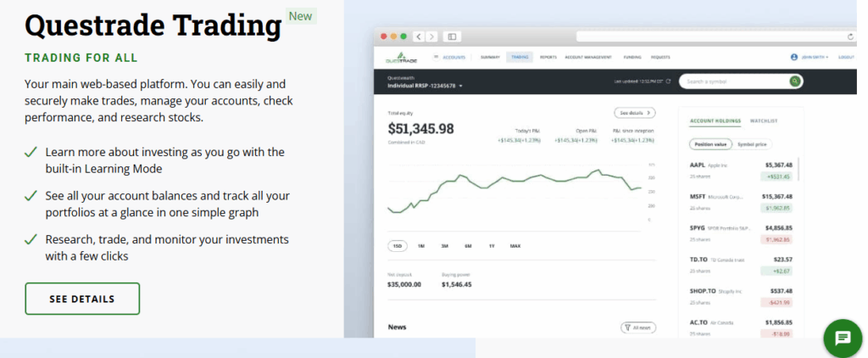Select the AC.TO Air Canada holding

pos(741,327)
